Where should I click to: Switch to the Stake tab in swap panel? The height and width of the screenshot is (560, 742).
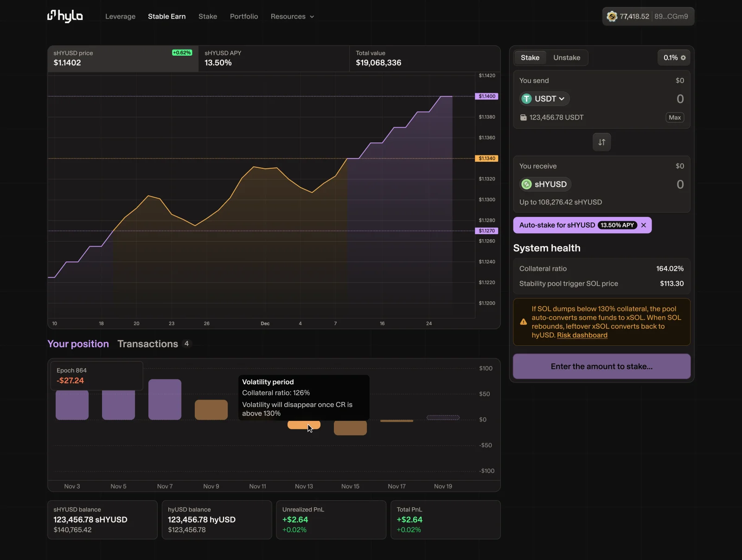(530, 57)
